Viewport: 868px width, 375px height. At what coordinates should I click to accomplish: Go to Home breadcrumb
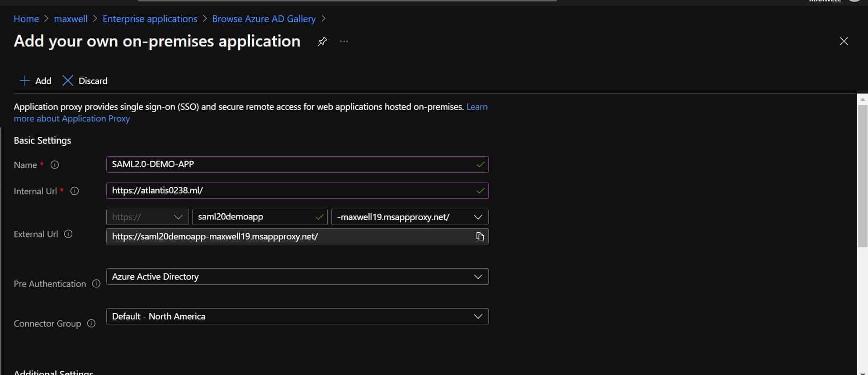point(26,19)
